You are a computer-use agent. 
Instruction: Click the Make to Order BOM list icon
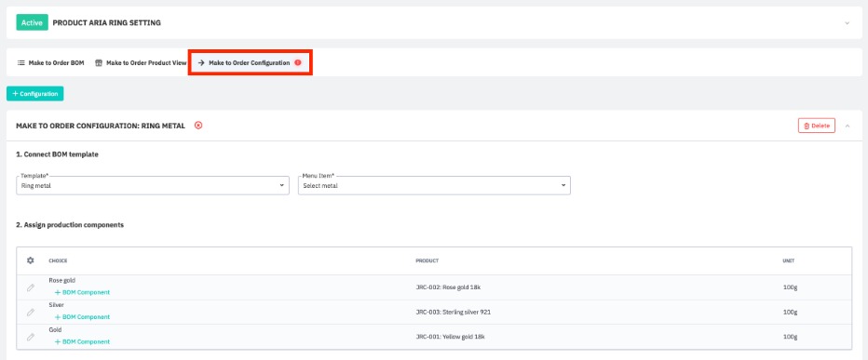[x=21, y=63]
